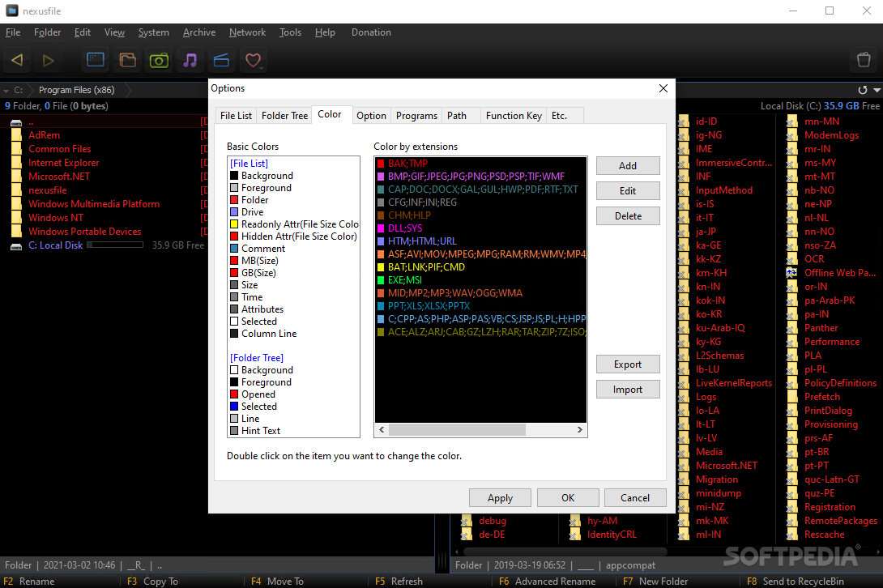This screenshot has height=588, width=883.
Task: Select the Folder Tree Selected color swatch
Action: (x=234, y=407)
